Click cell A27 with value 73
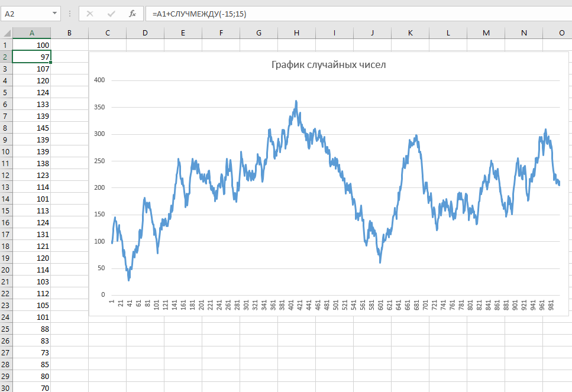Image resolution: width=572 pixels, height=392 pixels. [x=32, y=352]
